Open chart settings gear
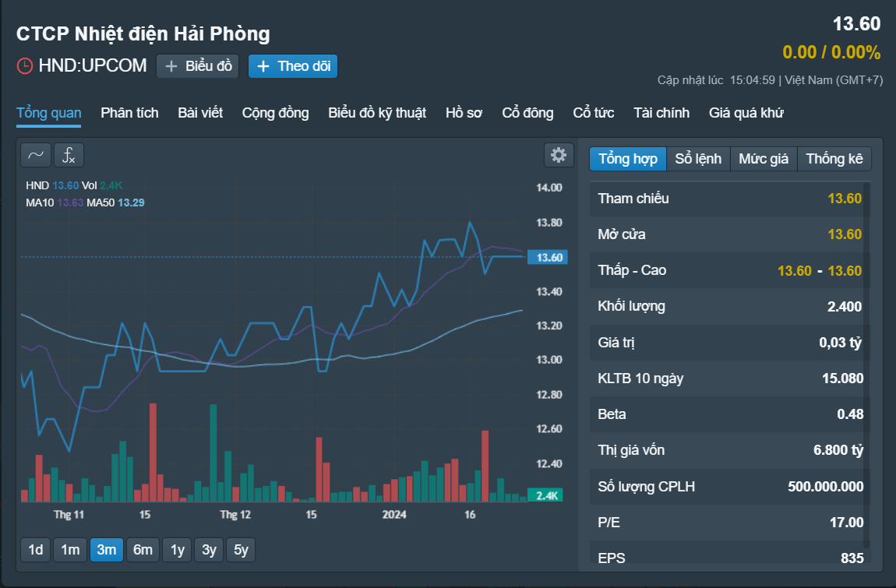The width and height of the screenshot is (896, 588). (x=559, y=155)
